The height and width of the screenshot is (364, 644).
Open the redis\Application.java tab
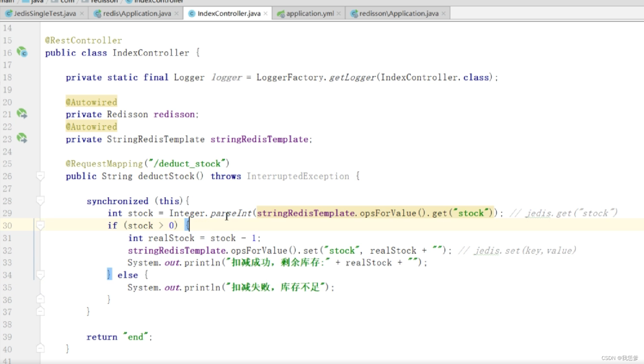(x=137, y=14)
